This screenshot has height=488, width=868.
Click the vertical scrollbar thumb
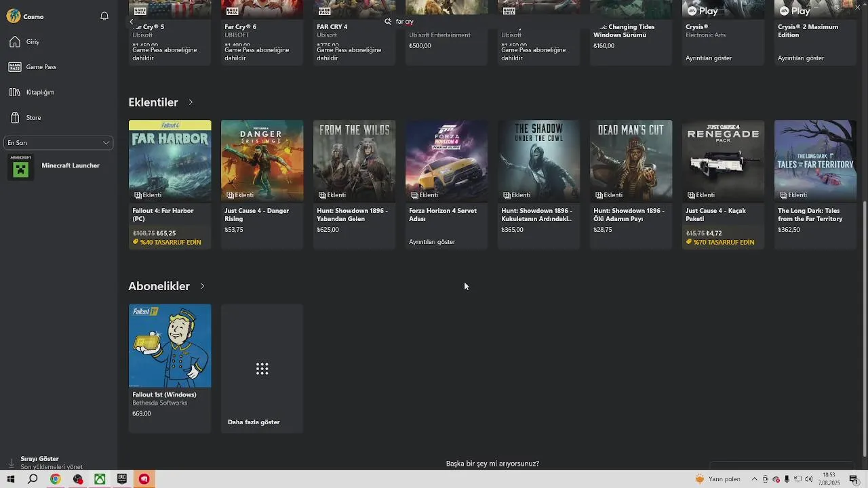[x=864, y=329]
